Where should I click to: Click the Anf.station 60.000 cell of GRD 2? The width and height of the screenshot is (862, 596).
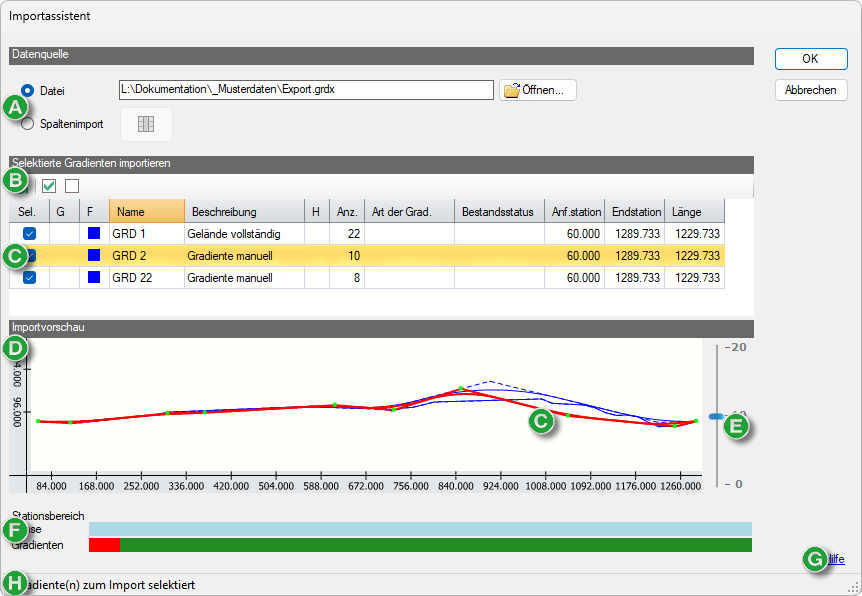click(x=574, y=256)
